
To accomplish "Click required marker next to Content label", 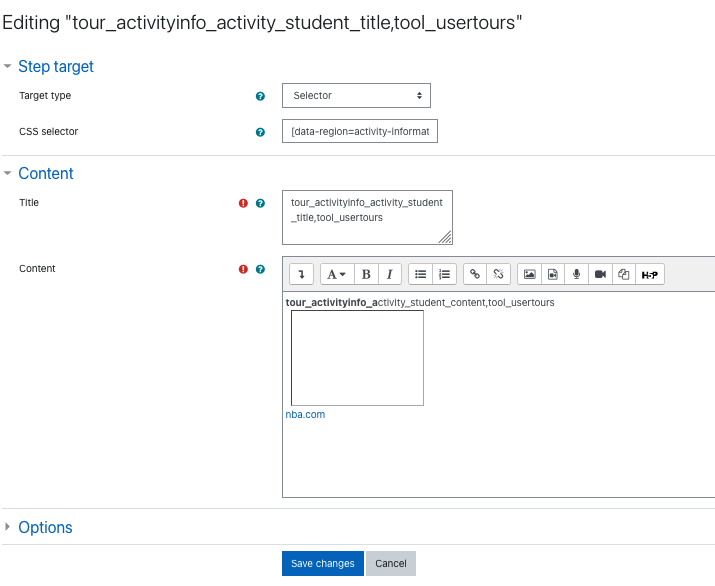I will coord(243,270).
